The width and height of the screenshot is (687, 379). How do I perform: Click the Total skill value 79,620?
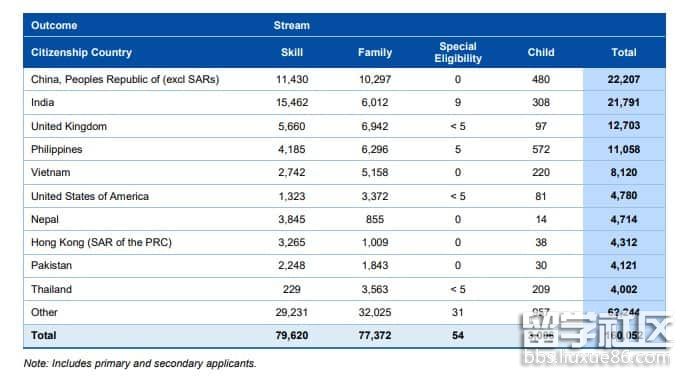click(x=292, y=335)
